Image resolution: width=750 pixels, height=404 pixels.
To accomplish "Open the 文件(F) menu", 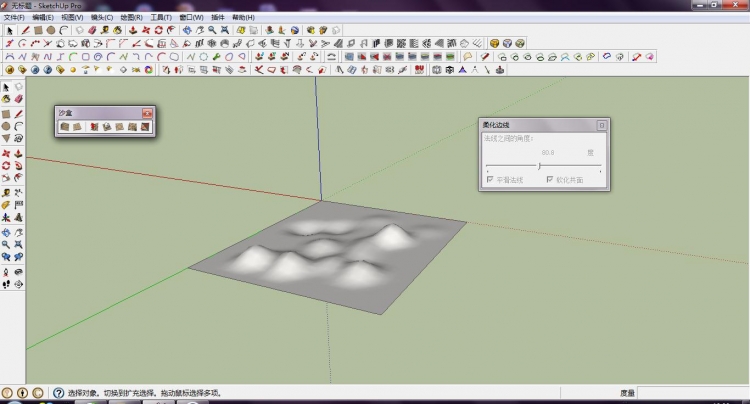I will (14, 17).
